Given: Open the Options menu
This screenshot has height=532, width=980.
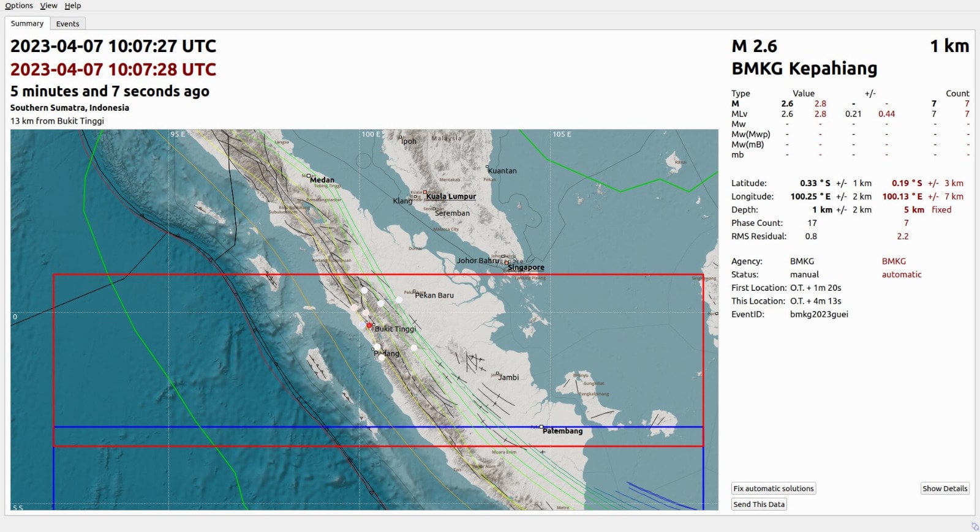Looking at the screenshot, I should (19, 6).
